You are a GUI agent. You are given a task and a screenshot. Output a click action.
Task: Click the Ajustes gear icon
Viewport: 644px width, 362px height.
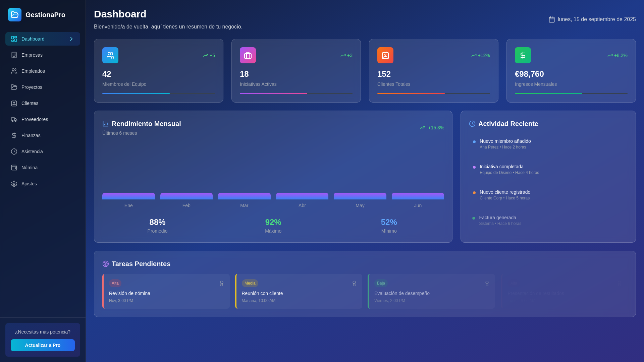pyautogui.click(x=14, y=184)
